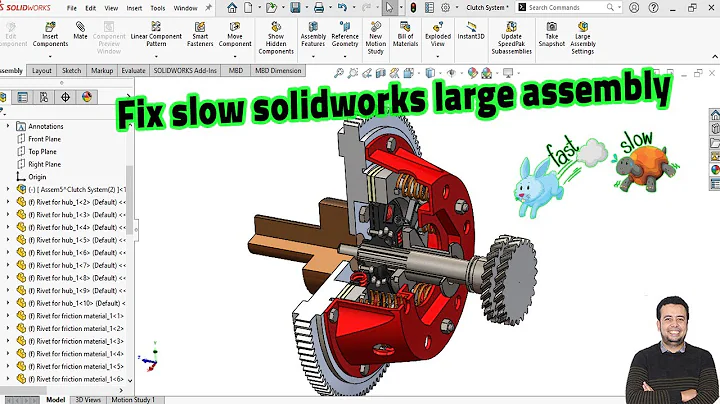The height and width of the screenshot is (404, 720).
Task: Open the Tools menu
Action: click(158, 8)
